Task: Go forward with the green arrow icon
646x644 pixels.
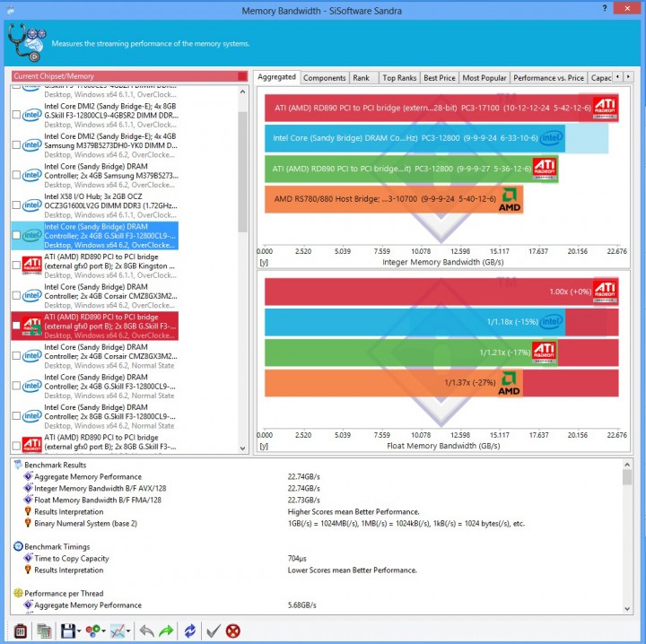Action: point(166,631)
